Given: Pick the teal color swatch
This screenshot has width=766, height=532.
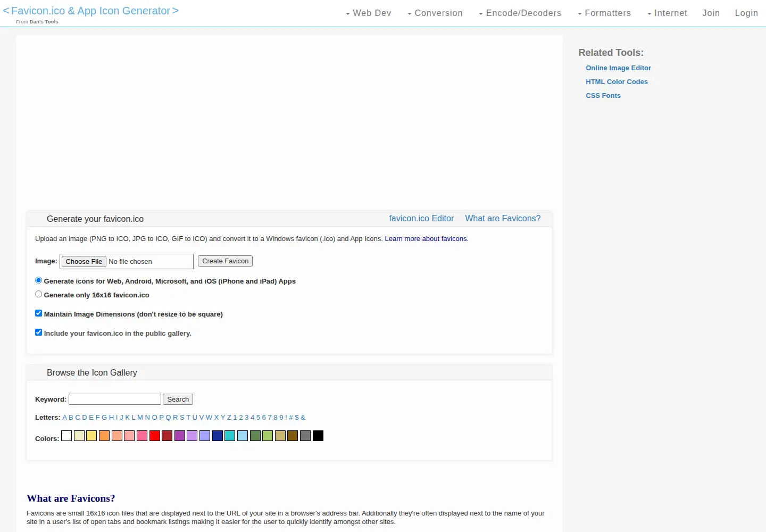Looking at the screenshot, I should point(230,436).
